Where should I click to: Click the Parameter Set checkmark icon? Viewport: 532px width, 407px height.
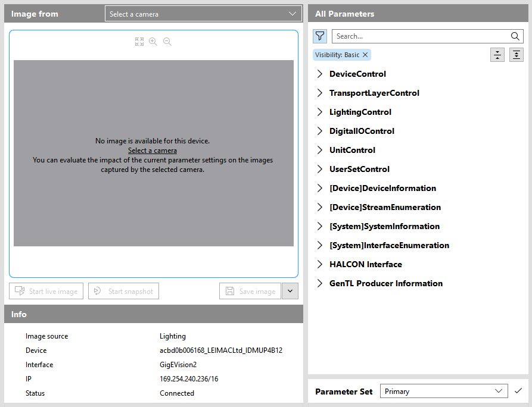point(518,391)
